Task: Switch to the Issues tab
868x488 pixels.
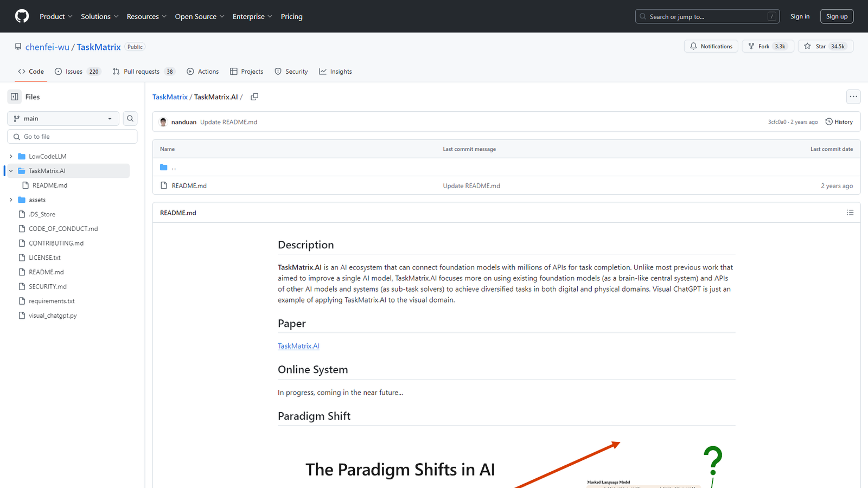Action: 77,72
